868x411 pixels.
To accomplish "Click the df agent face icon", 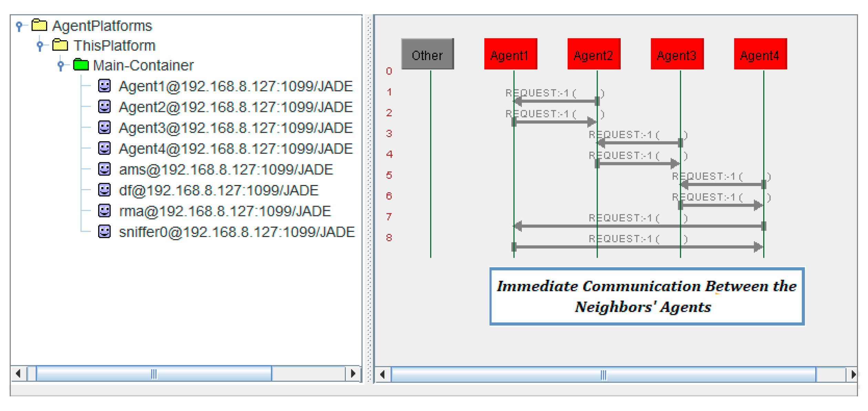I will pyautogui.click(x=104, y=190).
